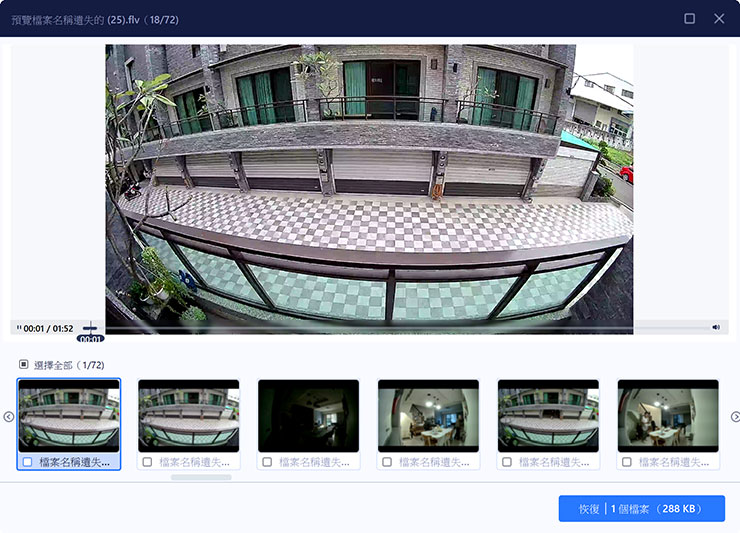Toggle the 選擇全部 select-all checkbox
The width and height of the screenshot is (740, 533).
[24, 365]
